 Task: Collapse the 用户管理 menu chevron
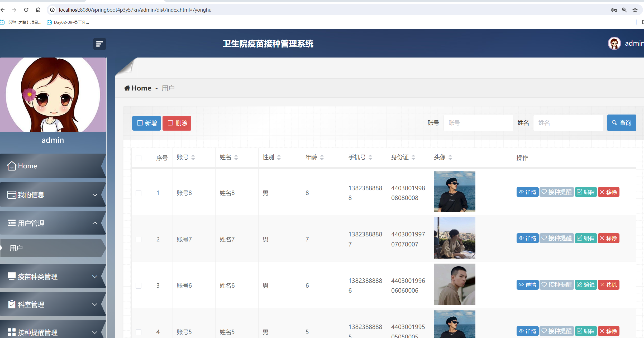tap(95, 223)
